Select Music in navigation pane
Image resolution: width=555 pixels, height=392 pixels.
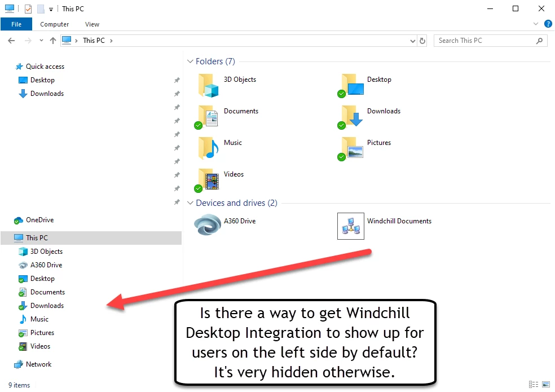[x=33, y=319]
